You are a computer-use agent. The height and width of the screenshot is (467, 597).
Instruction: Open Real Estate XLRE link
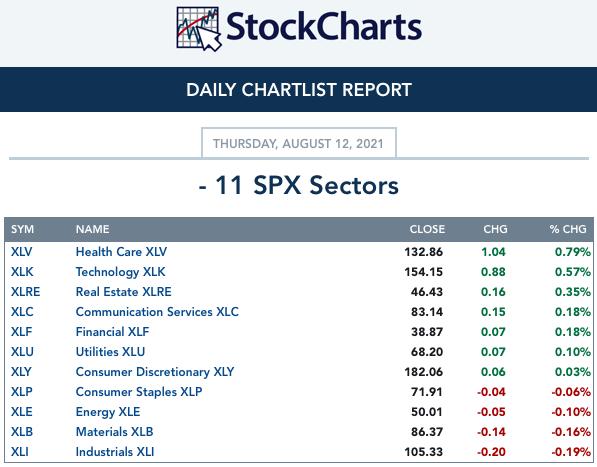(x=123, y=292)
